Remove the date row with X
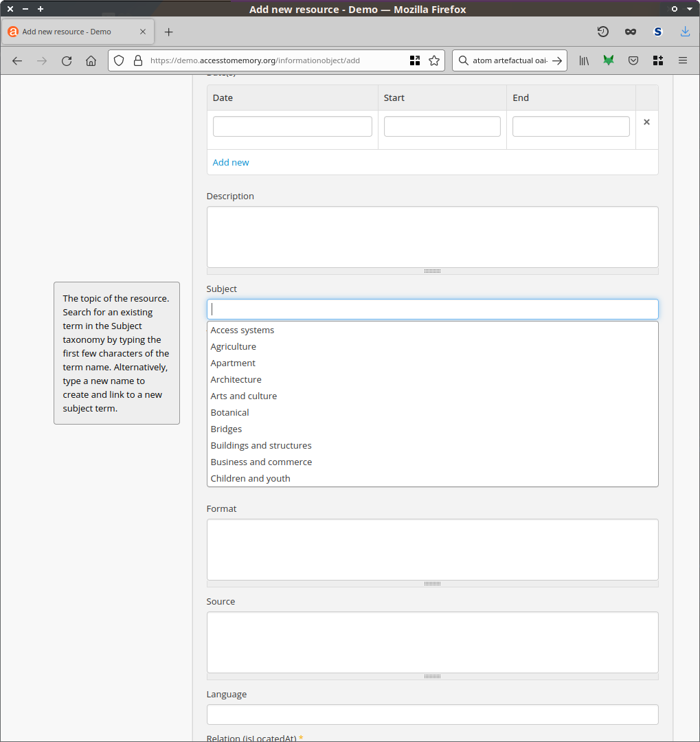The image size is (700, 742). tap(646, 122)
